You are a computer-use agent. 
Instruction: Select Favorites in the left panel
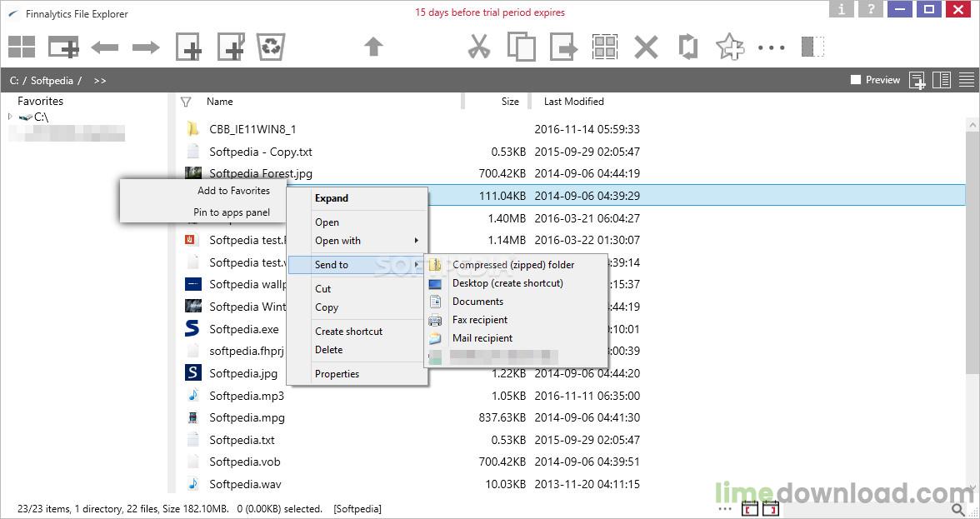[40, 101]
